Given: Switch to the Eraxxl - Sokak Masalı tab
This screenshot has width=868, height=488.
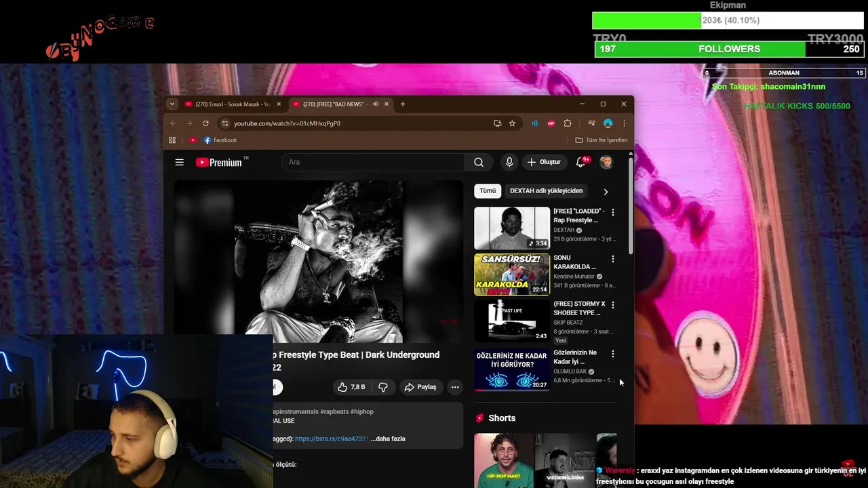Looking at the screenshot, I should pyautogui.click(x=233, y=104).
